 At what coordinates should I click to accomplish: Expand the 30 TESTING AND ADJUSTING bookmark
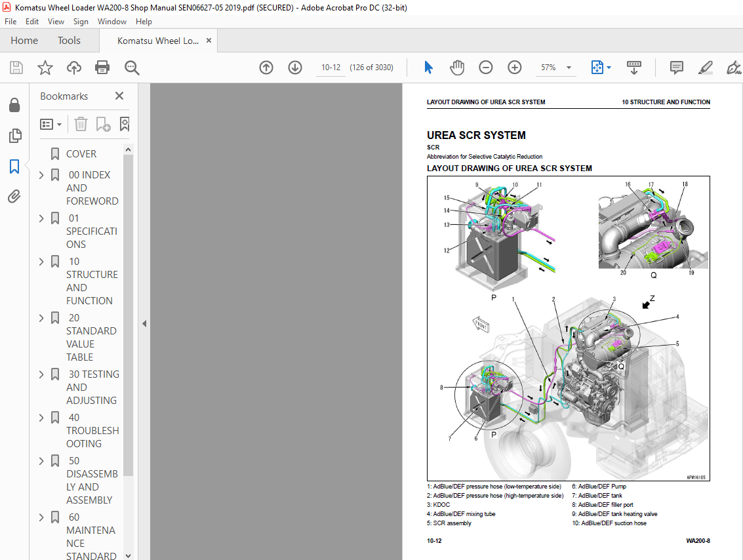point(41,374)
